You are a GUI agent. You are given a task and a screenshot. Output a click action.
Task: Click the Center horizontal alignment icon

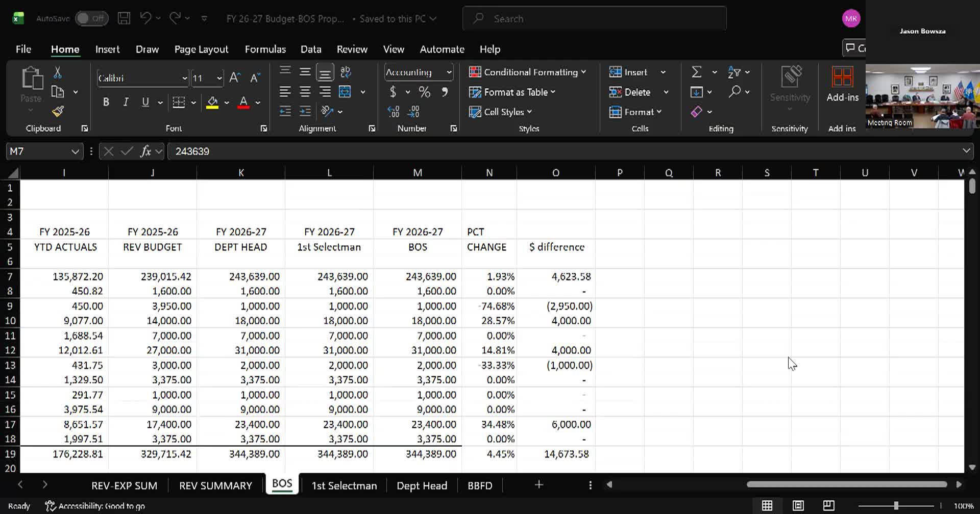[x=305, y=92]
